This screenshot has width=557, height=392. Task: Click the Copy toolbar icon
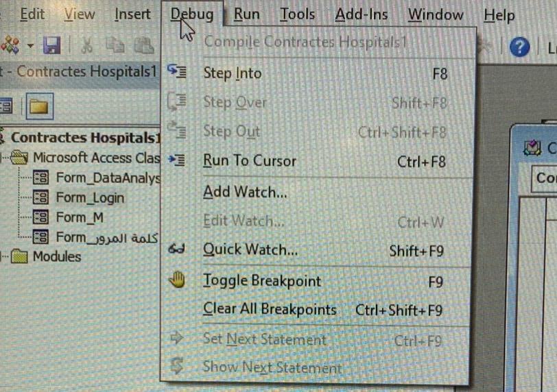(x=115, y=45)
